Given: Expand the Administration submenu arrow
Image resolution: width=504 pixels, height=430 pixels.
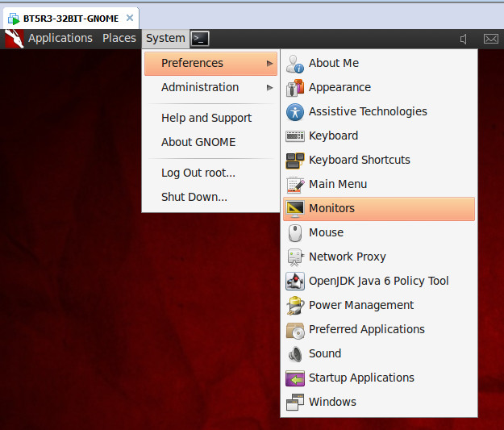Looking at the screenshot, I should click(x=269, y=87).
